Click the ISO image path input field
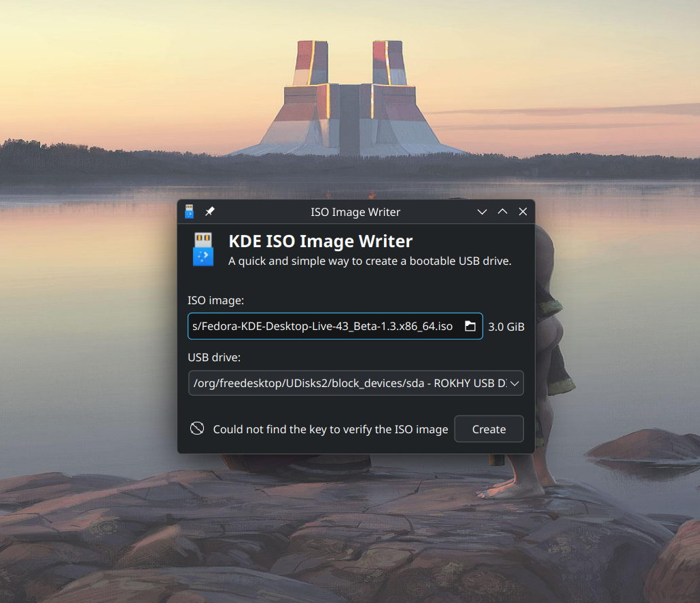 (x=335, y=326)
